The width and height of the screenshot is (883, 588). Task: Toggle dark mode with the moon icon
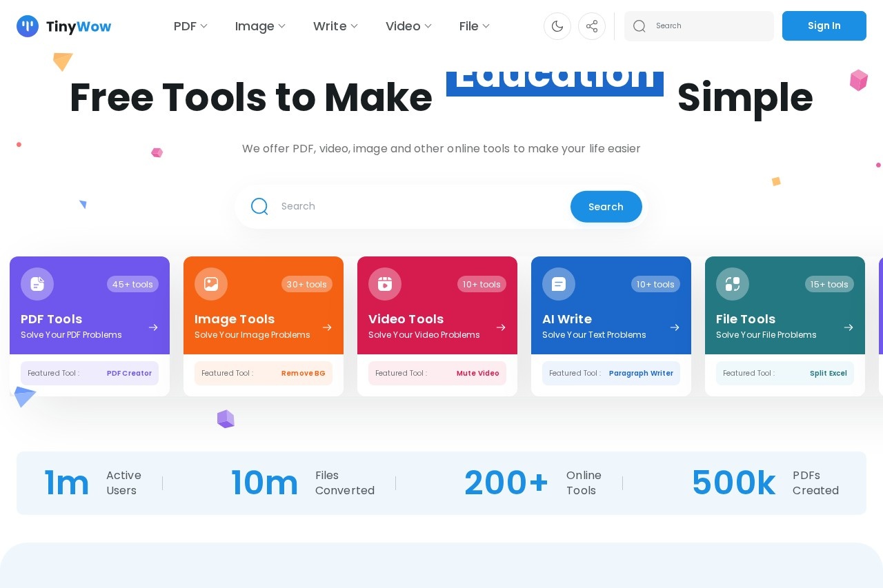[557, 26]
